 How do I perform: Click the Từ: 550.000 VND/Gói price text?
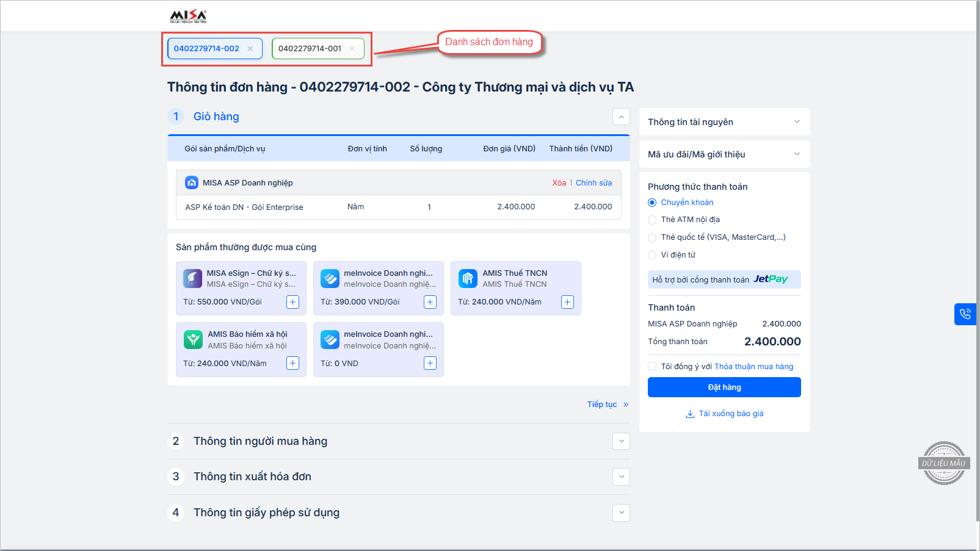[222, 302]
